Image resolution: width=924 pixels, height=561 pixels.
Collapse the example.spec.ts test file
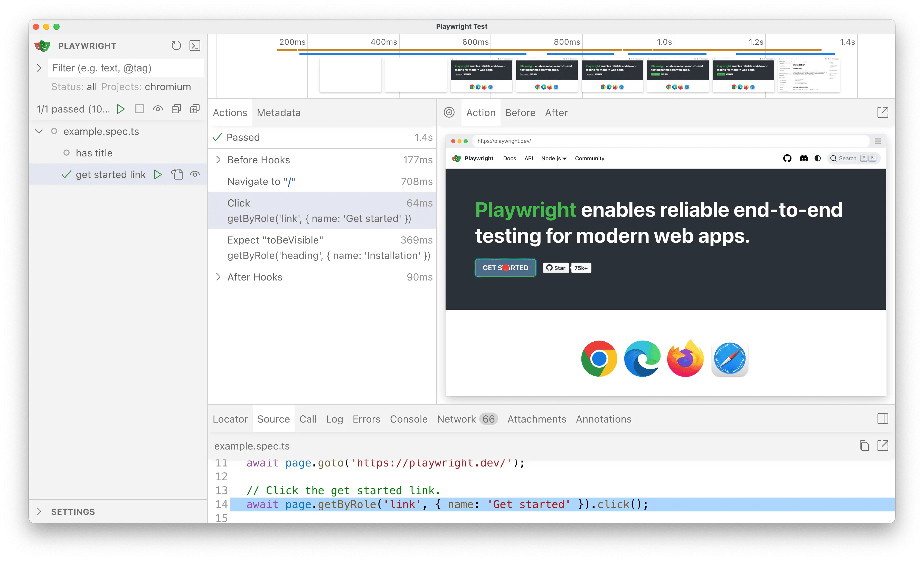39,131
